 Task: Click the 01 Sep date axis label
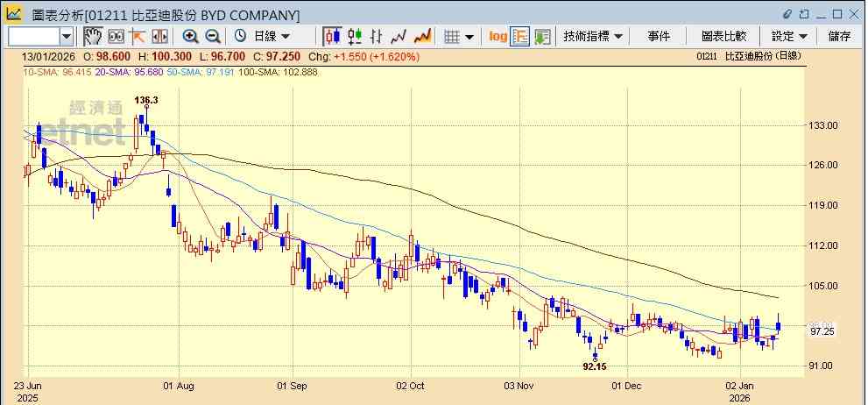point(292,386)
